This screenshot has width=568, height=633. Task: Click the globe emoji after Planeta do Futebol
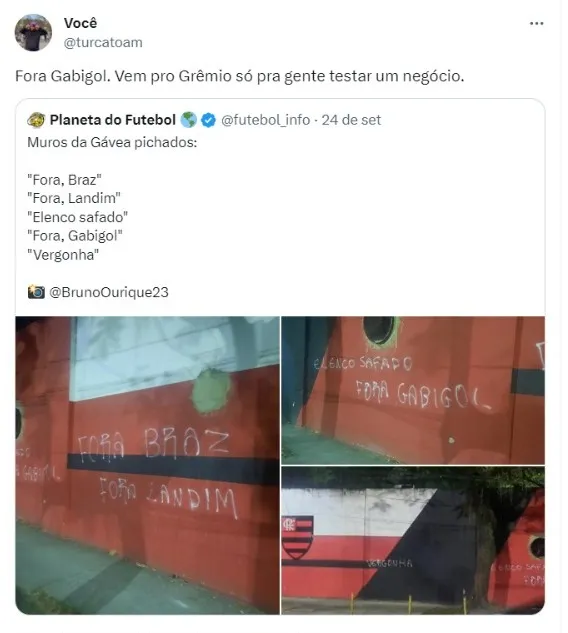pos(188,120)
